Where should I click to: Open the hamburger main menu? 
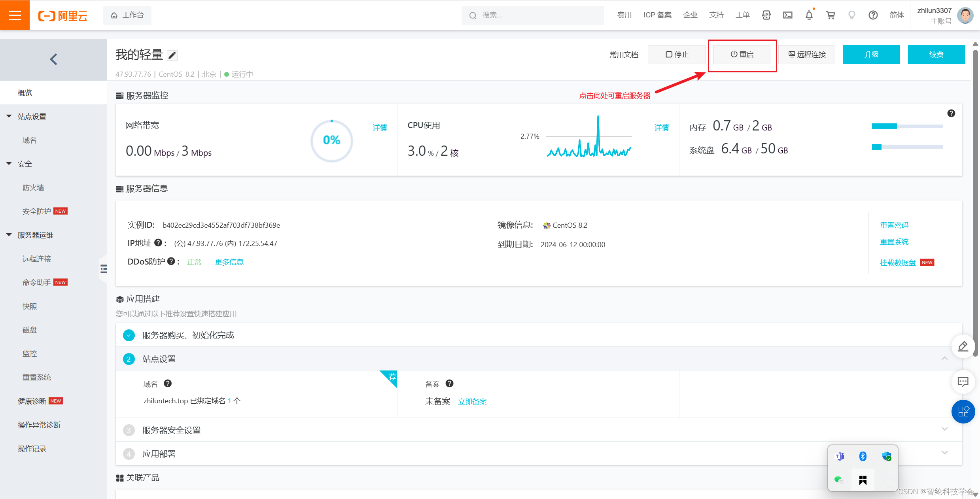click(15, 15)
